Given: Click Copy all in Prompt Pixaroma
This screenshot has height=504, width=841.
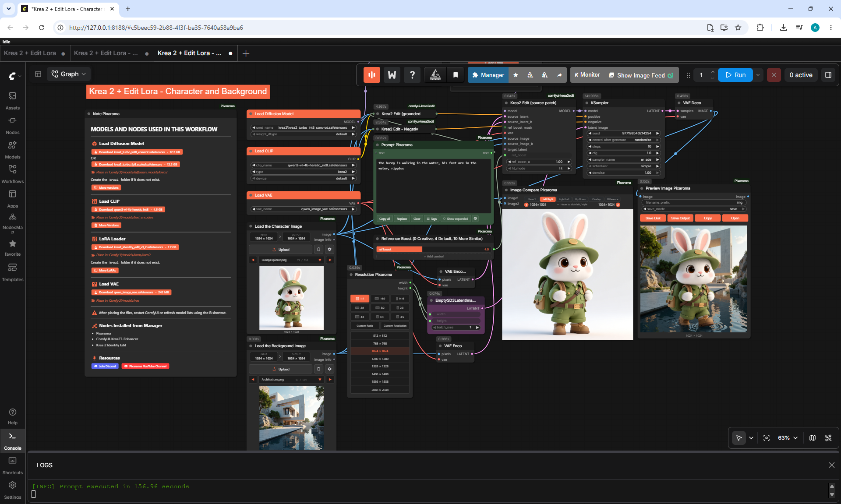Looking at the screenshot, I should (x=385, y=219).
